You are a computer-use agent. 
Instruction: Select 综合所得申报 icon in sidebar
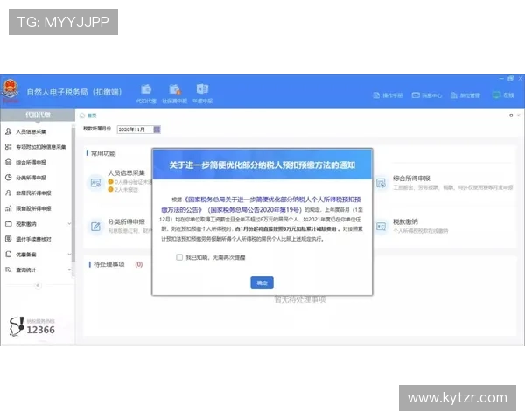click(x=9, y=162)
